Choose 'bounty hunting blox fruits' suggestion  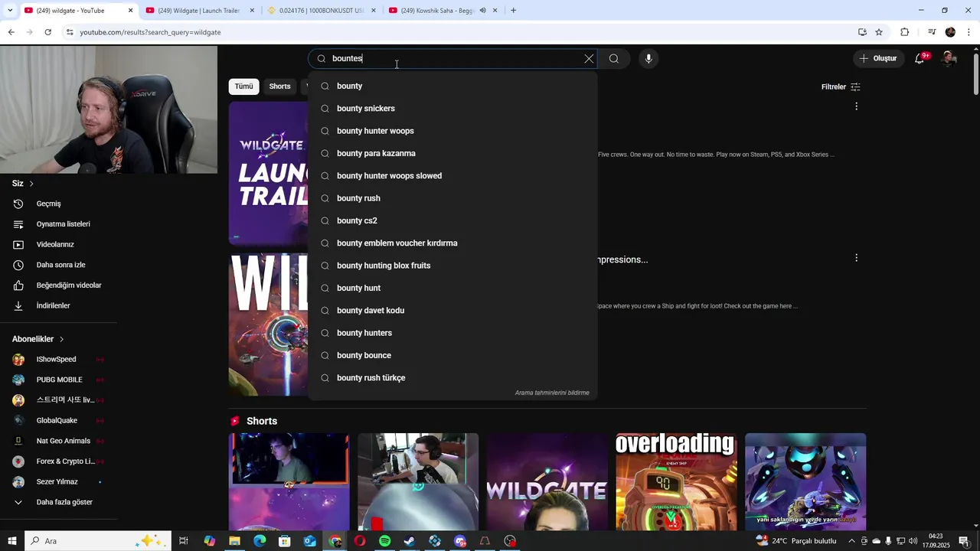[x=452, y=266]
